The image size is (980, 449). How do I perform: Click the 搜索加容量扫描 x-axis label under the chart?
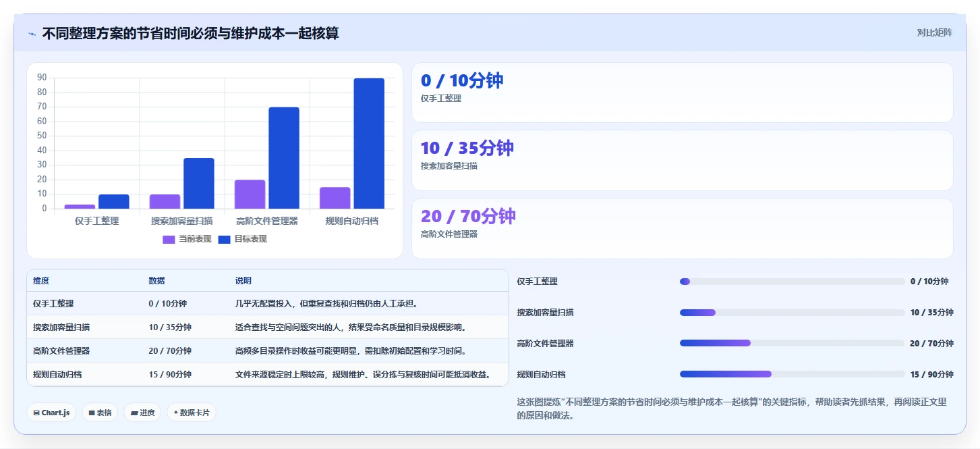pyautogui.click(x=182, y=221)
